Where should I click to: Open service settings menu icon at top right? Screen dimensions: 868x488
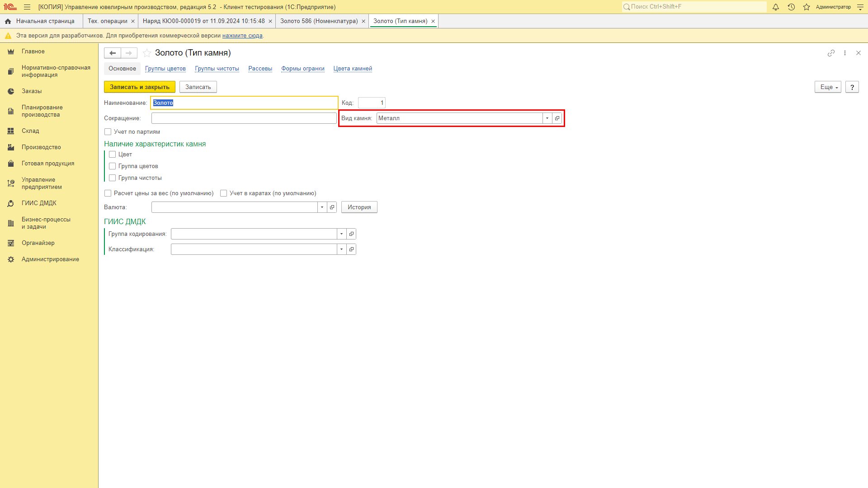coord(860,7)
